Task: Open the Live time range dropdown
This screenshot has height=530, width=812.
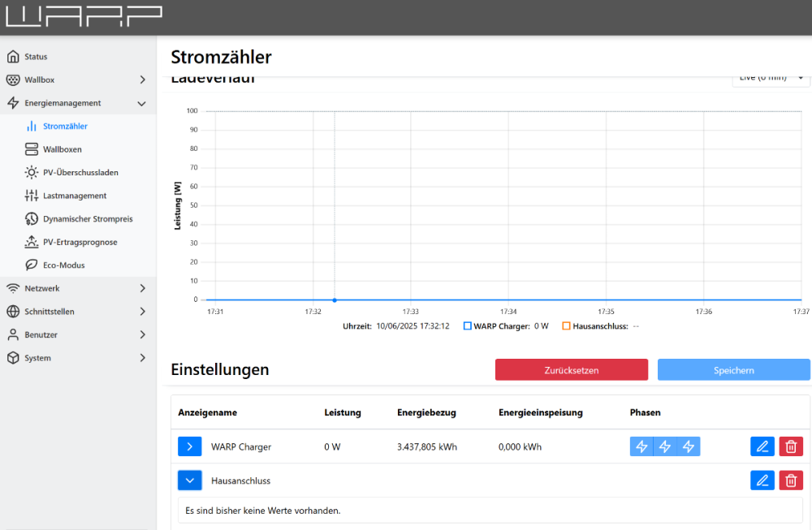Action: coord(771,78)
